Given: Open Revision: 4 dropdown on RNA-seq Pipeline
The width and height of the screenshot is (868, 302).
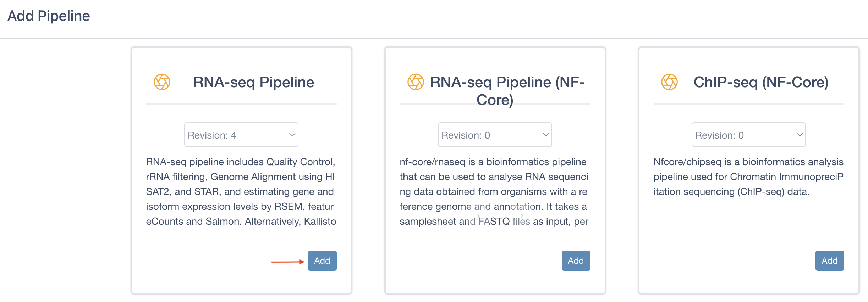Looking at the screenshot, I should click(241, 135).
